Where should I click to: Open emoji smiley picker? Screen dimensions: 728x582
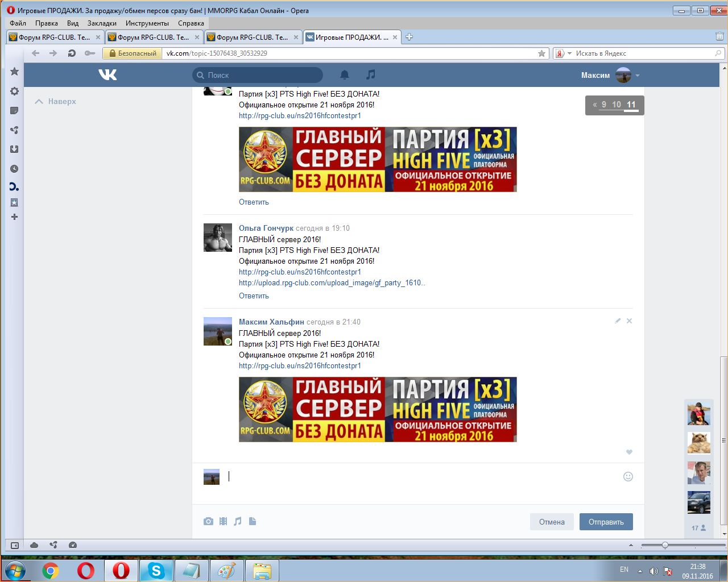coord(628,476)
